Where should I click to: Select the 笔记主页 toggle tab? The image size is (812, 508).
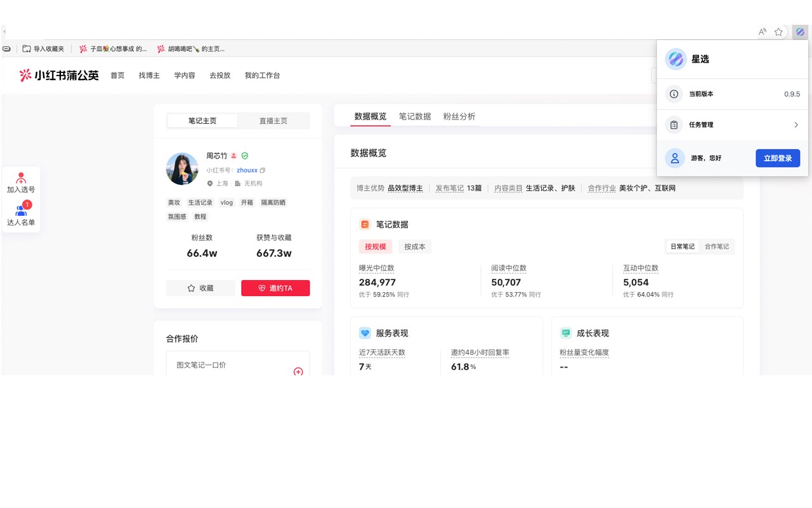pyautogui.click(x=202, y=121)
